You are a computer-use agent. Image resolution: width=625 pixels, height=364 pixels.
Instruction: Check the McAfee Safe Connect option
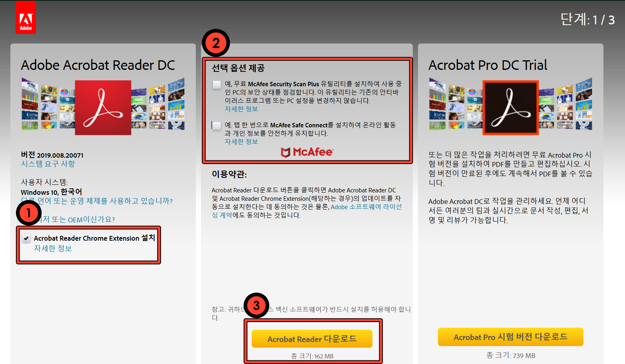pyautogui.click(x=217, y=126)
